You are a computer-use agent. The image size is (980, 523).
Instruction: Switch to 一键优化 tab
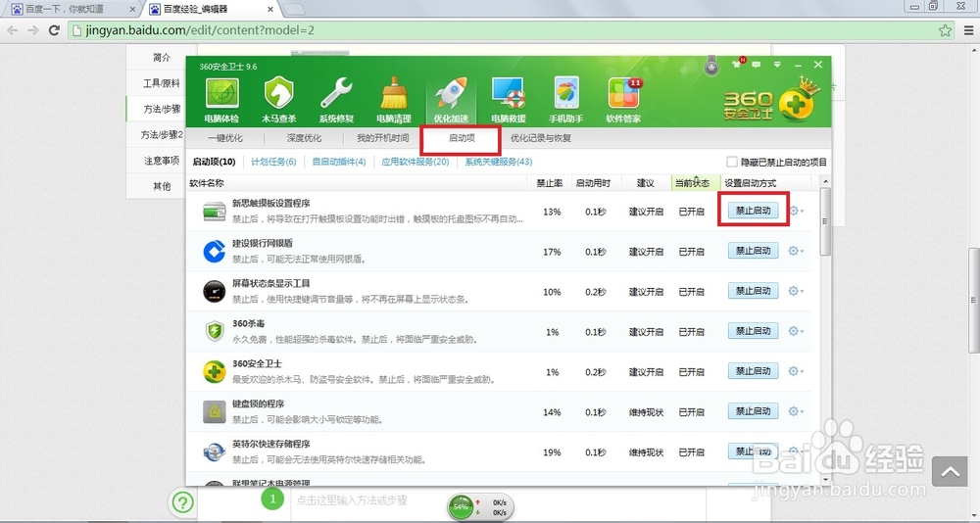click(225, 138)
